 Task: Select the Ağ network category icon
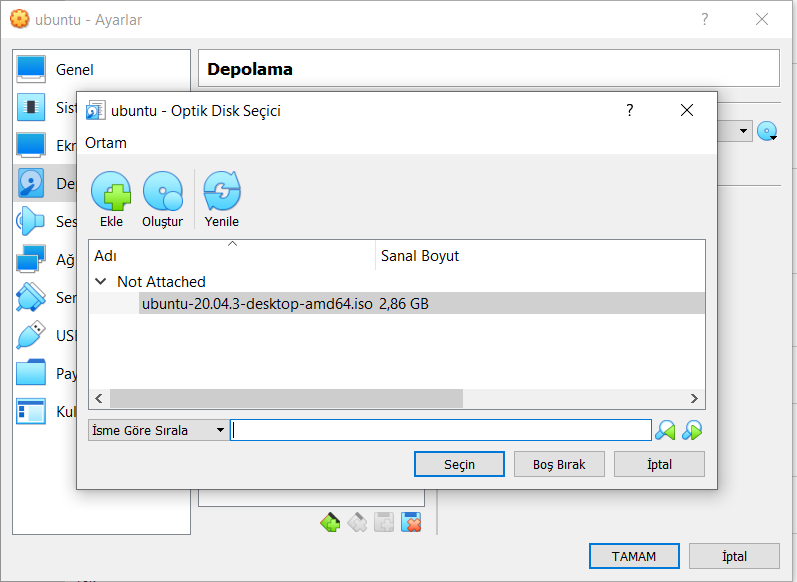click(30, 259)
